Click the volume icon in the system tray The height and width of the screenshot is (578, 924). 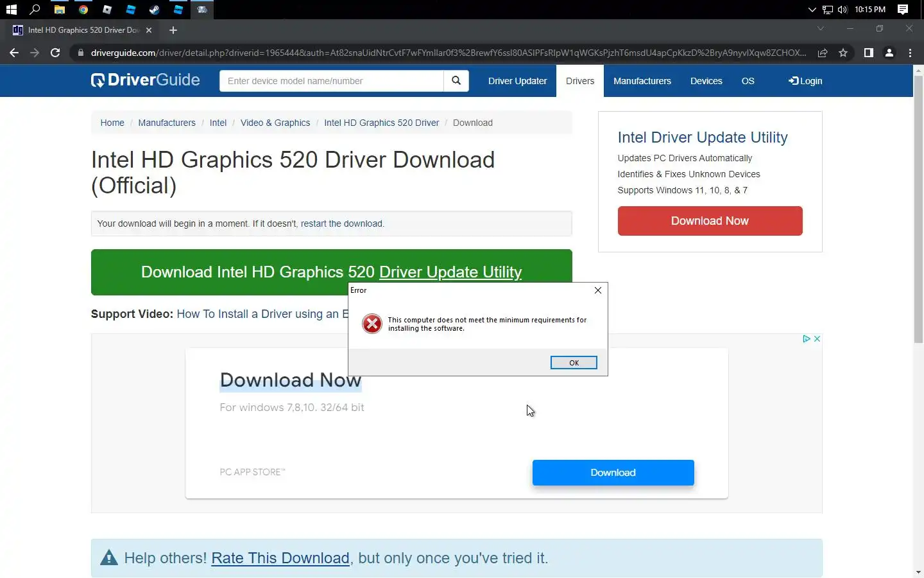tap(843, 10)
